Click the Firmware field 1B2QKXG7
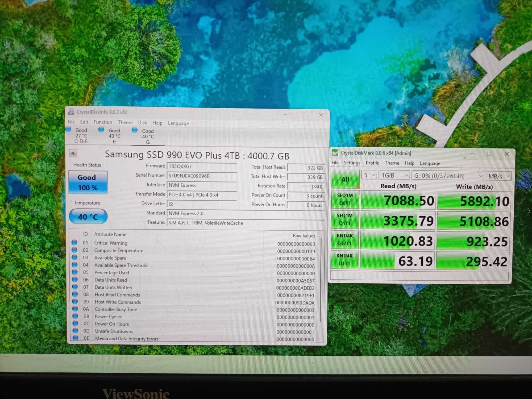Screen dimensions: 532x399 click(202, 166)
